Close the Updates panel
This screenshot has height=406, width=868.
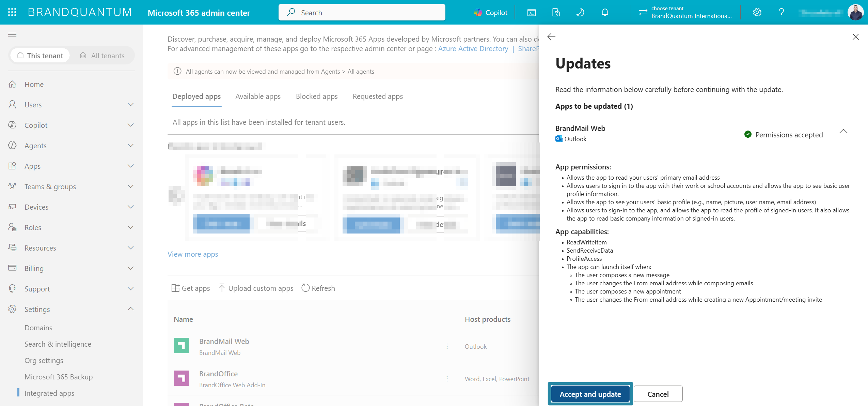(x=855, y=37)
